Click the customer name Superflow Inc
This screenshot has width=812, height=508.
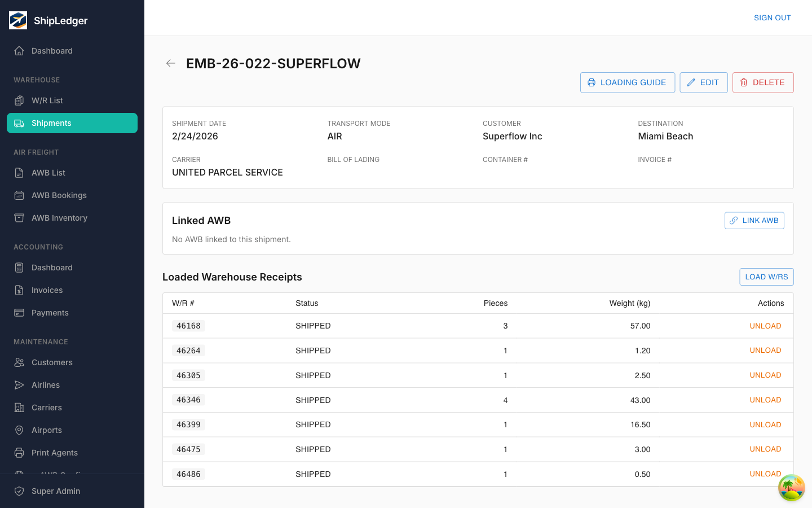click(x=513, y=136)
